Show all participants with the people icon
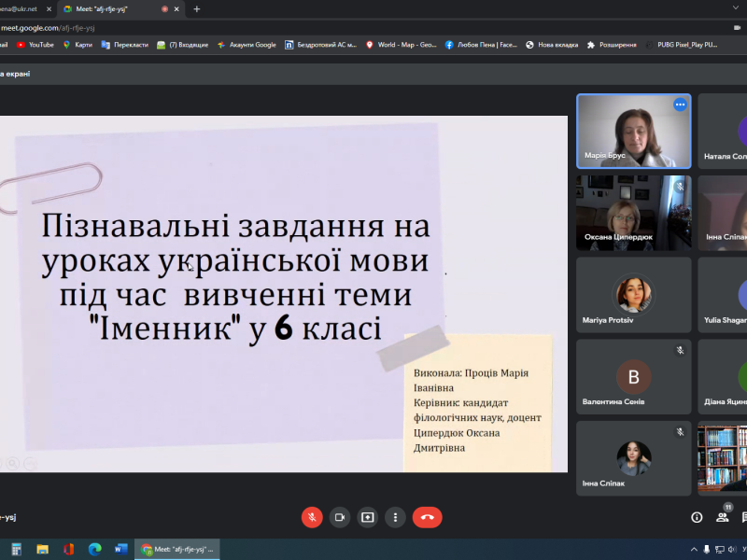The image size is (747, 560). click(x=722, y=518)
